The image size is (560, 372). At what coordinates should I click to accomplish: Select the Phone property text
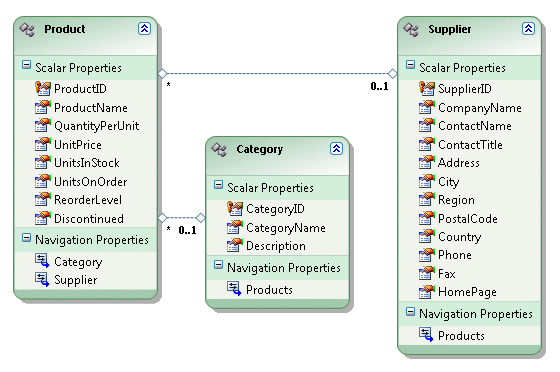pos(455,255)
